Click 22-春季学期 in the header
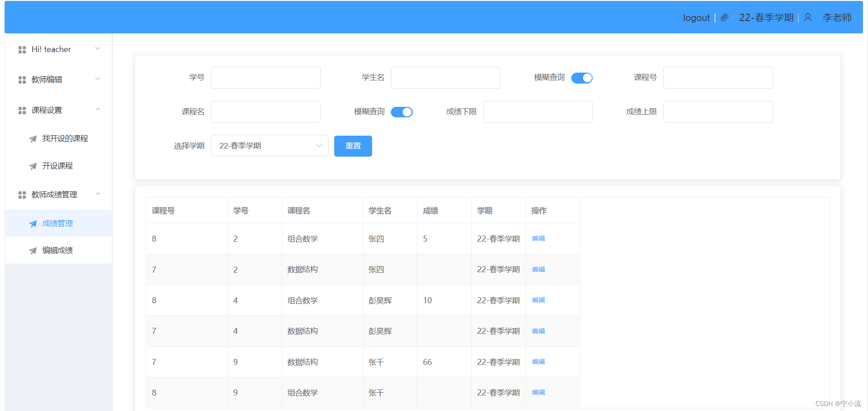 click(x=766, y=18)
